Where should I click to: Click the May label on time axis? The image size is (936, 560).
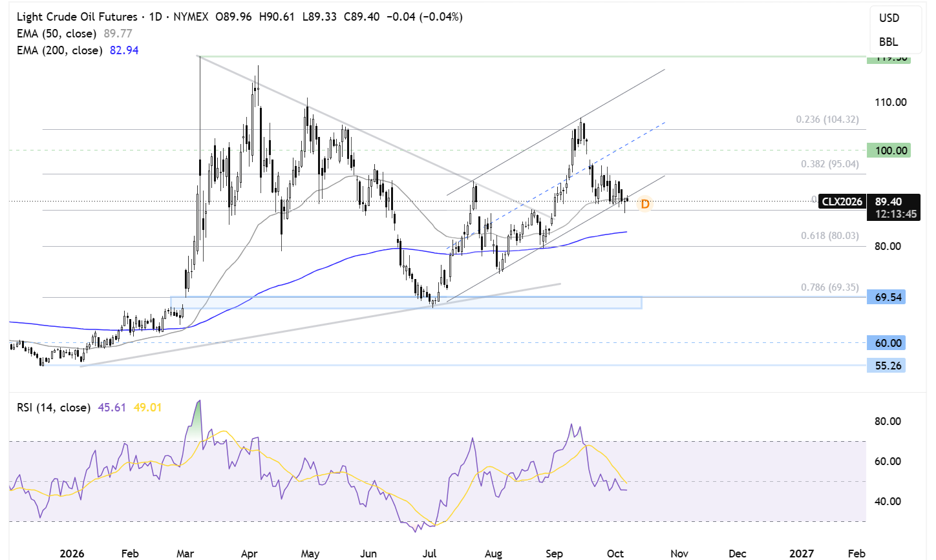[310, 554]
